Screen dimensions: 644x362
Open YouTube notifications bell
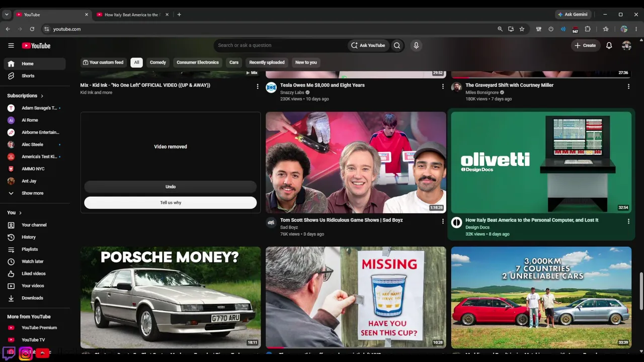pyautogui.click(x=609, y=45)
